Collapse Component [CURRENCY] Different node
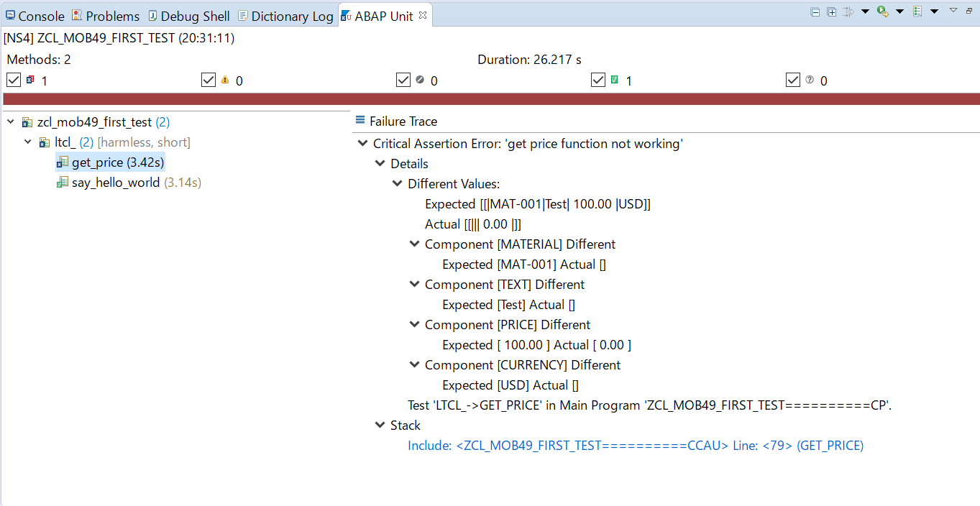The height and width of the screenshot is (506, 980). point(414,365)
